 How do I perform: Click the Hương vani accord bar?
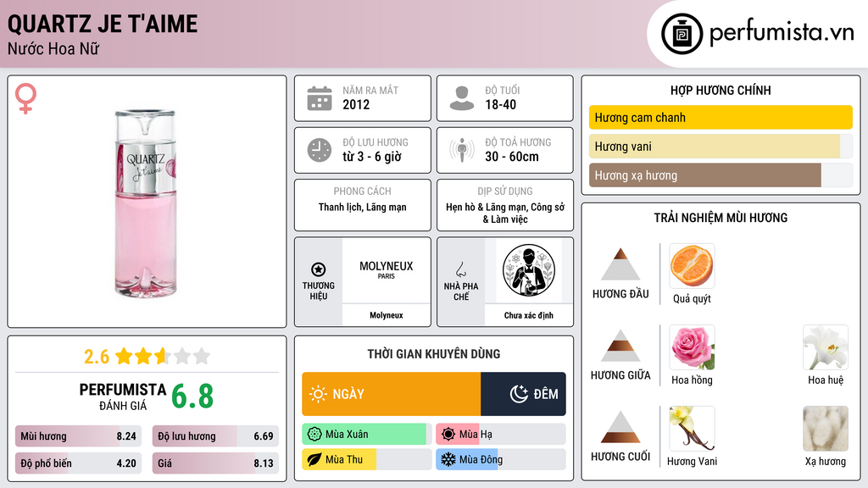click(x=721, y=146)
